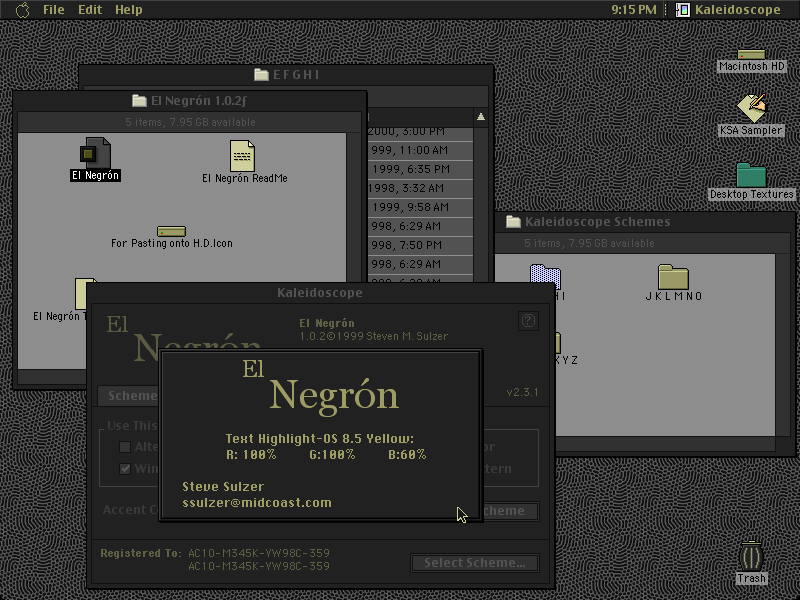The image size is (800, 600).
Task: Dismiss the large El Negrón splash logo
Action: point(320,388)
